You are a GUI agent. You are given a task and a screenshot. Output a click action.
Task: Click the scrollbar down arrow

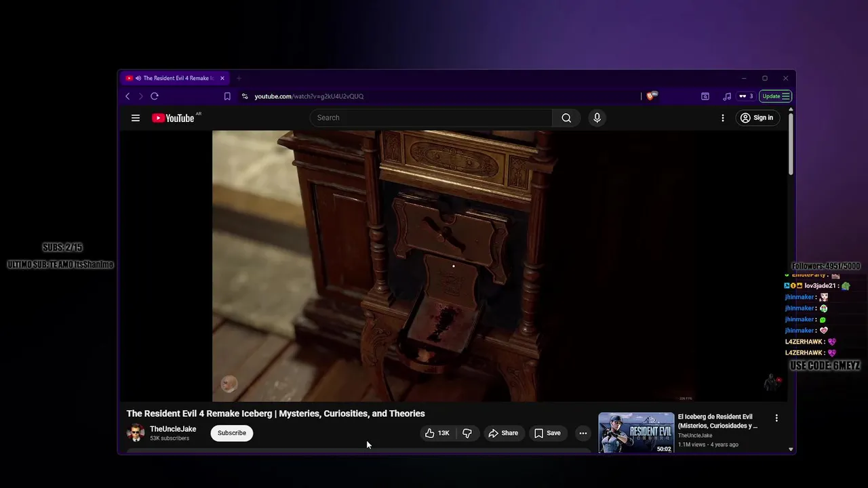pos(791,449)
